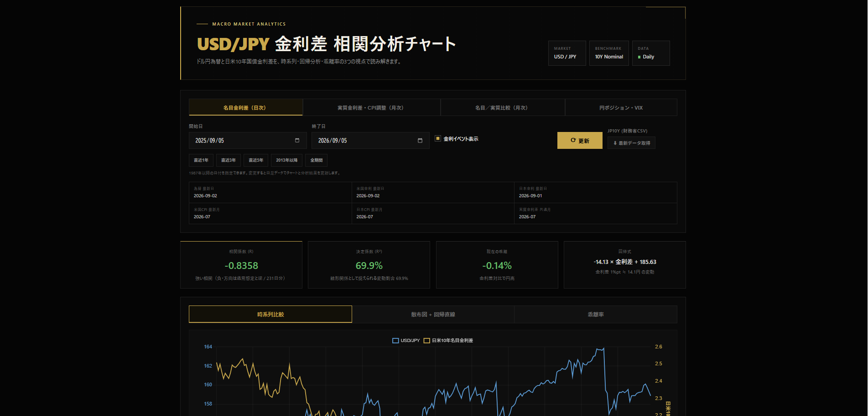868x416 pixels.
Task: Toggle the USD/JPY legend series swatch
Action: [396, 341]
